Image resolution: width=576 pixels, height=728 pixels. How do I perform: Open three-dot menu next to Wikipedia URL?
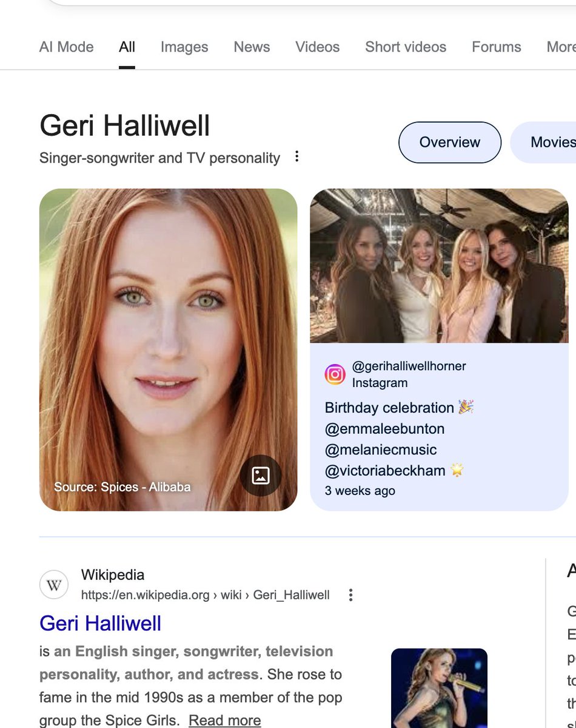click(x=350, y=595)
